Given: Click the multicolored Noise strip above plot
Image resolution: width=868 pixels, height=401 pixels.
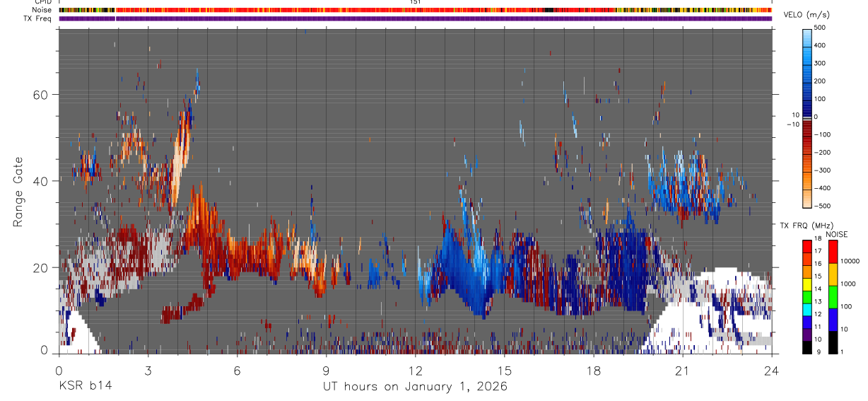Looking at the screenshot, I should (415, 10).
